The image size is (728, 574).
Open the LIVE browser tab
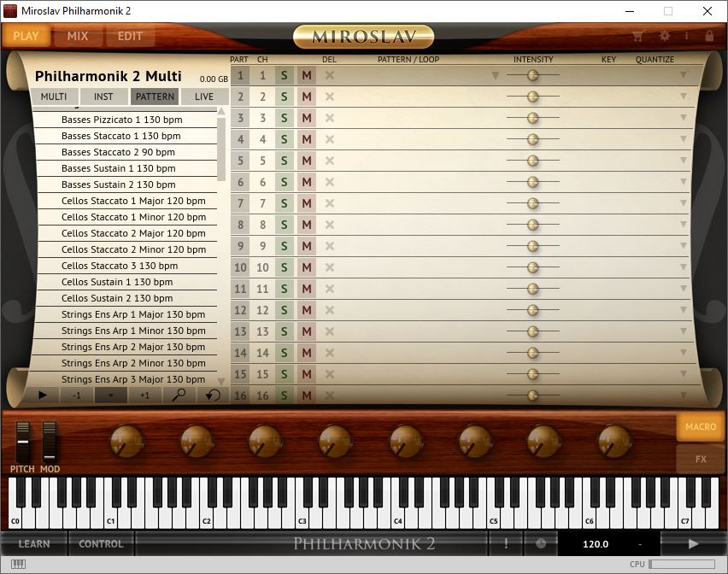[204, 97]
